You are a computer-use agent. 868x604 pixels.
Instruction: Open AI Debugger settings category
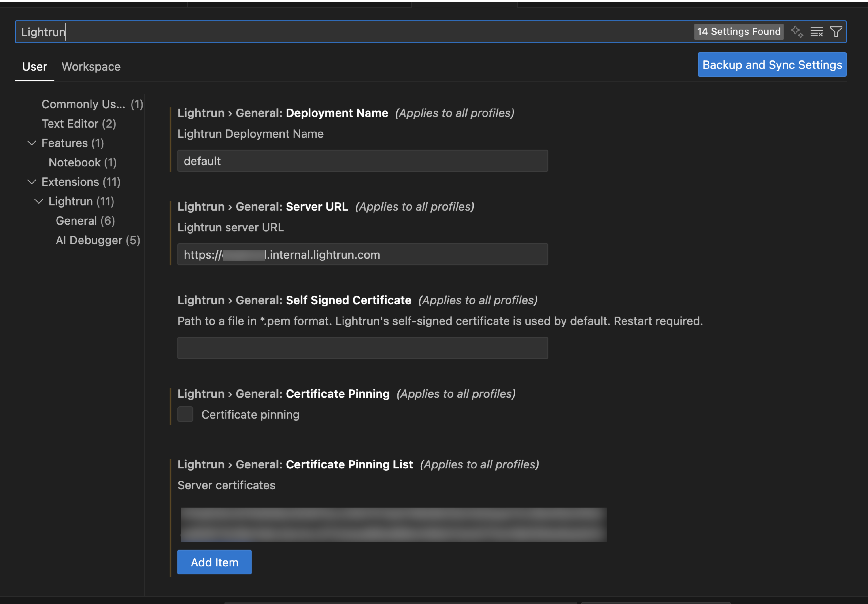98,240
